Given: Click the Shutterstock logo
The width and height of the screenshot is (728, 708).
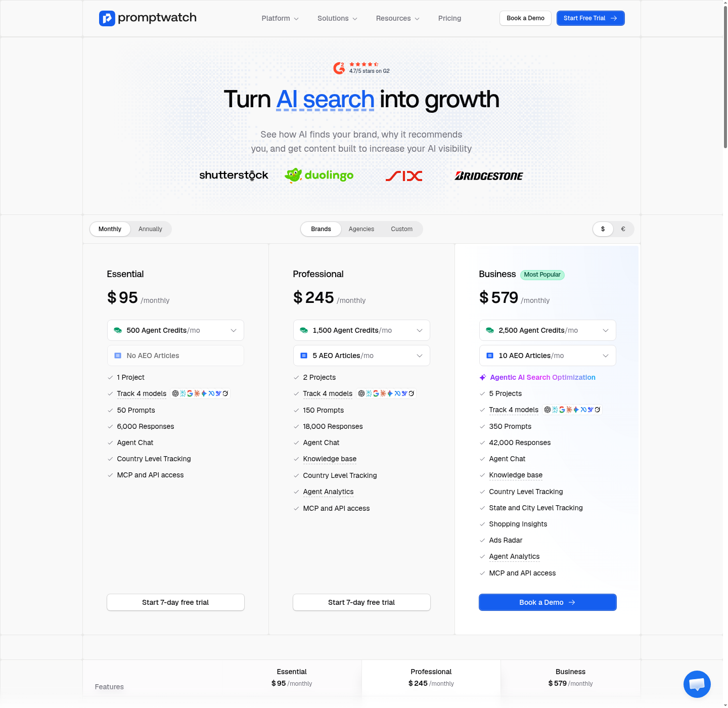Looking at the screenshot, I should tap(234, 175).
